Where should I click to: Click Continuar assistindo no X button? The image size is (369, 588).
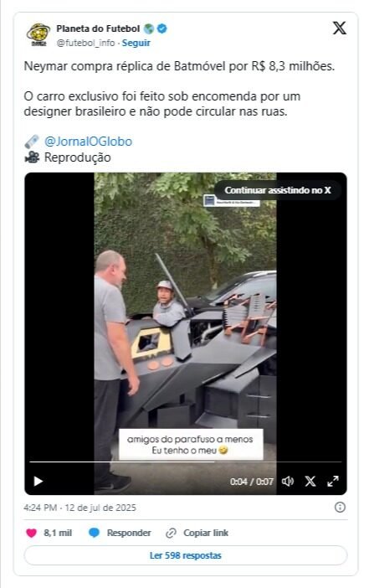point(278,190)
